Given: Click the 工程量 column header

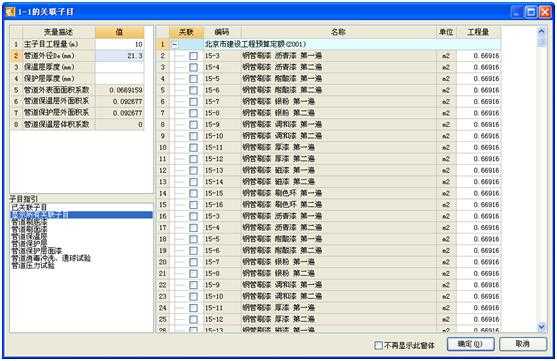Looking at the screenshot, I should coord(478,32).
